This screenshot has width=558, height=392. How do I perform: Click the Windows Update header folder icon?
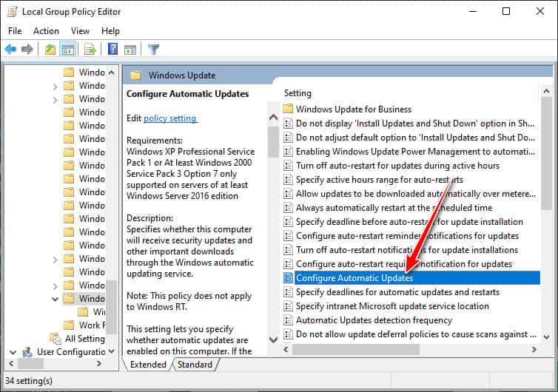click(x=135, y=75)
